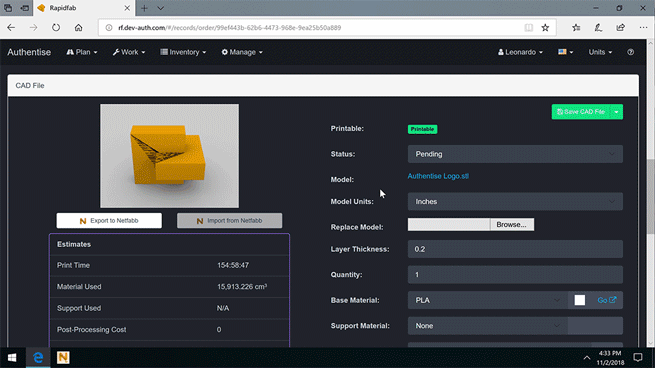
Task: Go to browser home page icon
Action: tap(79, 28)
